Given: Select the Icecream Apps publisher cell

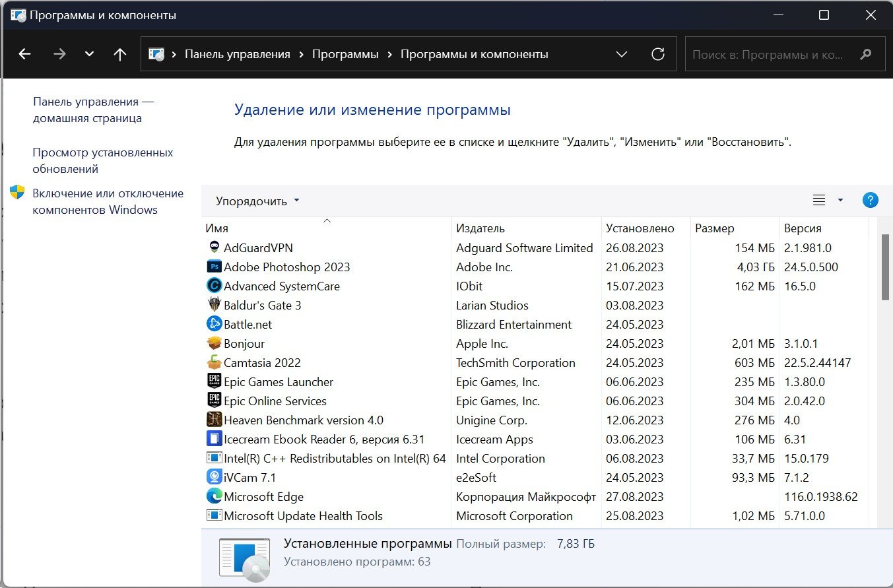Looking at the screenshot, I should (x=494, y=440).
